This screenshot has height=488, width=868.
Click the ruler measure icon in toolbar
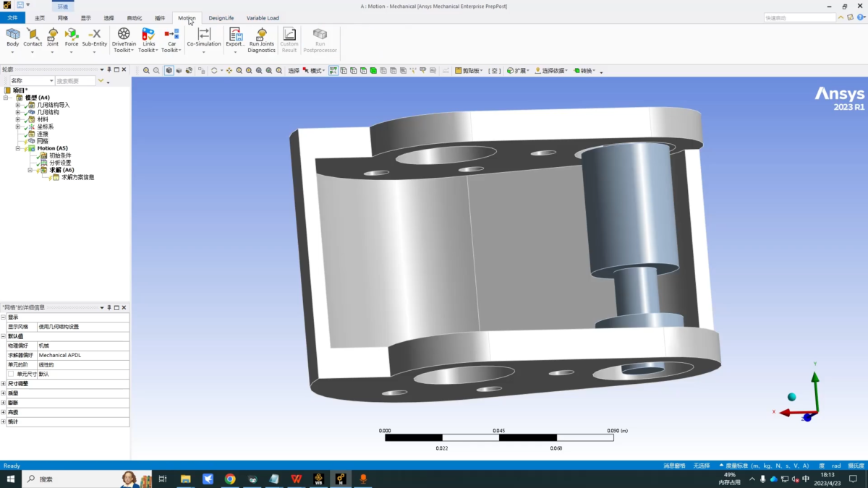tap(446, 71)
